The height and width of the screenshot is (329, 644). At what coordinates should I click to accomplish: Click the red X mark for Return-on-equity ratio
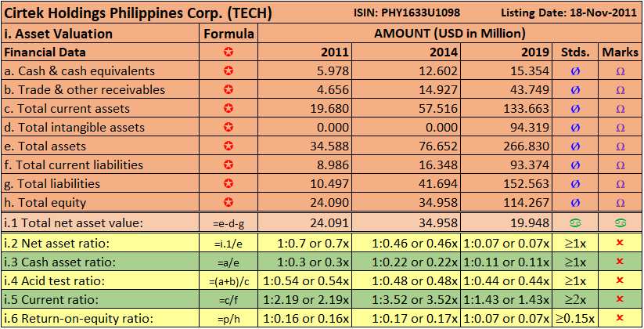(x=621, y=317)
